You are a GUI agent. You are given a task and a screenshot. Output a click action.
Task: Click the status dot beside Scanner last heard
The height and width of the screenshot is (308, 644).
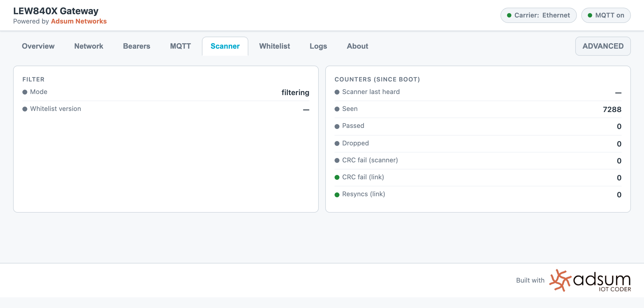(x=337, y=92)
